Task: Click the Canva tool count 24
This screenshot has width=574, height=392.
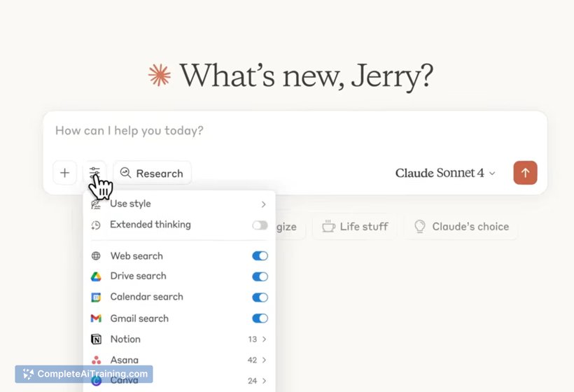Action: (x=252, y=381)
